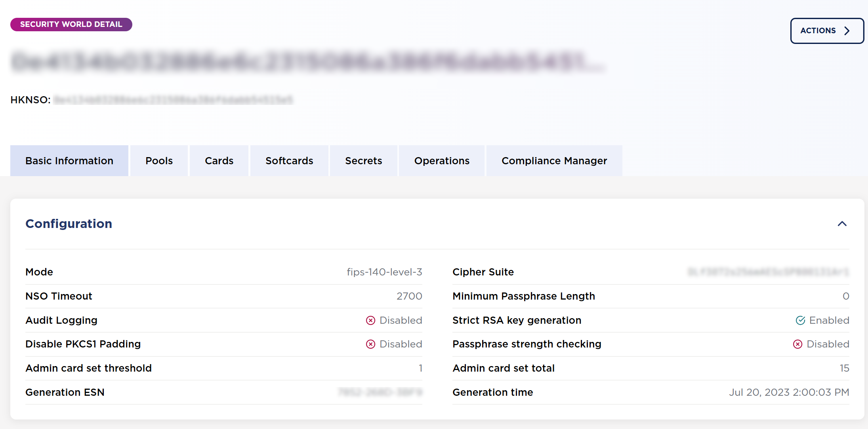868x429 pixels.
Task: Click the HKNSO label
Action: click(x=31, y=100)
